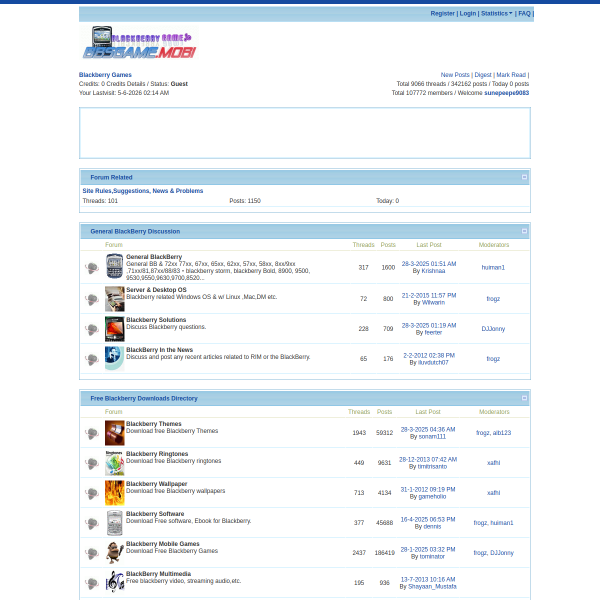Click status bubble icon beside Blackberry Themes
Screen dimensions: 600x600
point(92,434)
